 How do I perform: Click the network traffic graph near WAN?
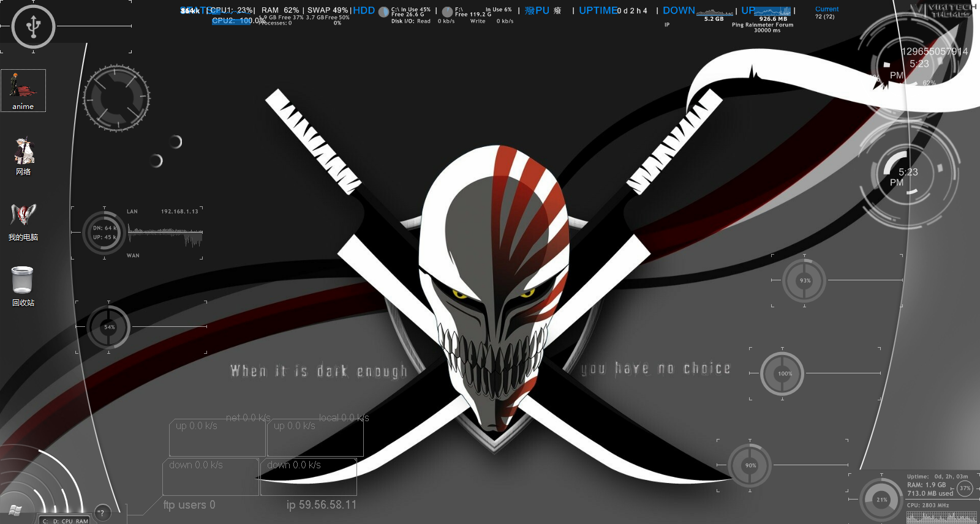(165, 235)
